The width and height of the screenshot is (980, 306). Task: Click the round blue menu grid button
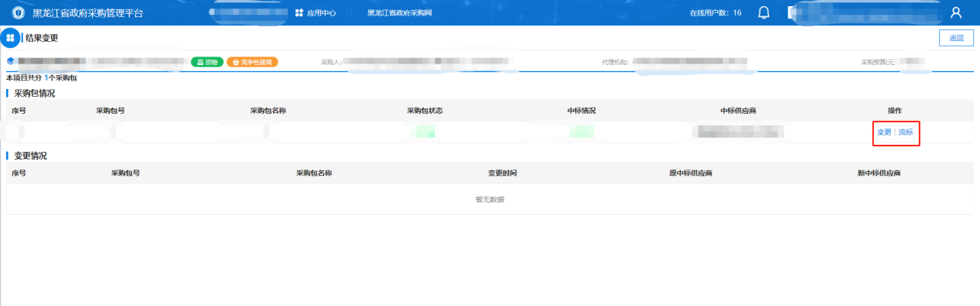point(11,38)
